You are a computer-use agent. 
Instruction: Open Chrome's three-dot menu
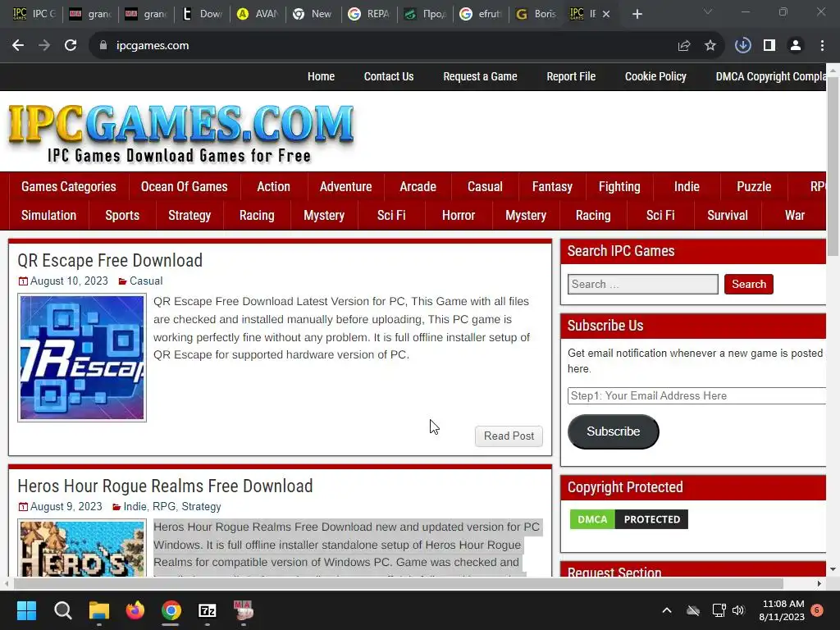point(822,46)
